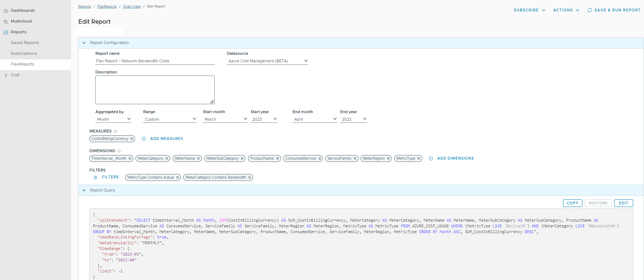644x280 pixels.
Task: Collapse the Report Configuration section
Action: click(x=84, y=43)
